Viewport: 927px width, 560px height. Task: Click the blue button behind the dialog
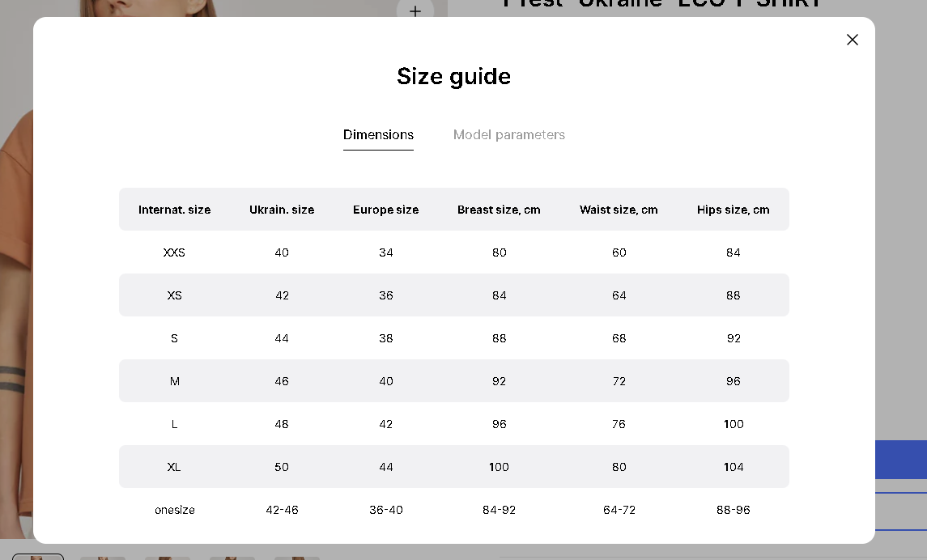point(901,460)
